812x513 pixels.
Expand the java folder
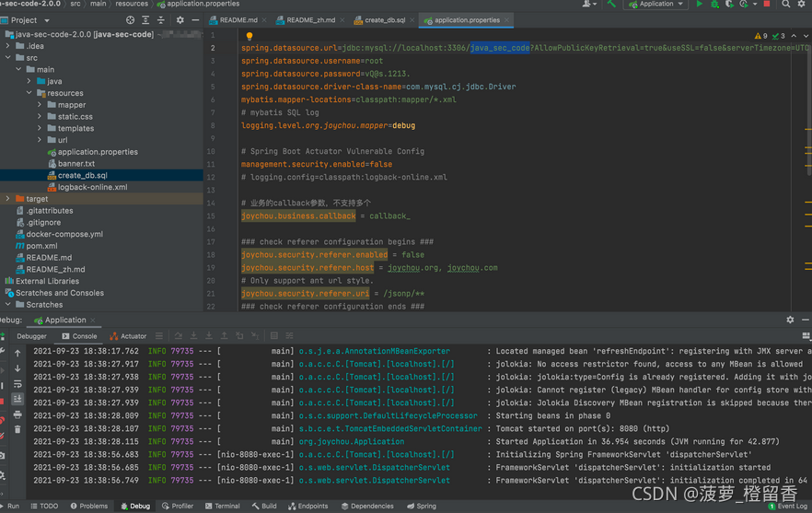point(29,81)
